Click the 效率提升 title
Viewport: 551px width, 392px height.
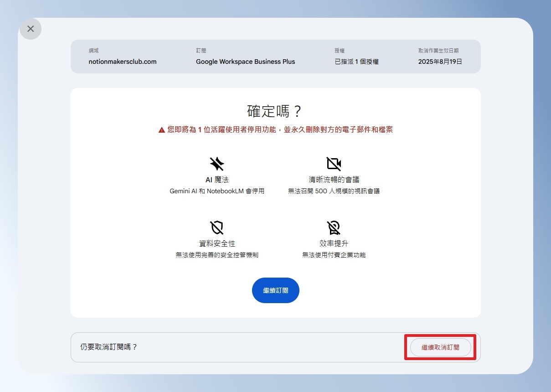(334, 243)
